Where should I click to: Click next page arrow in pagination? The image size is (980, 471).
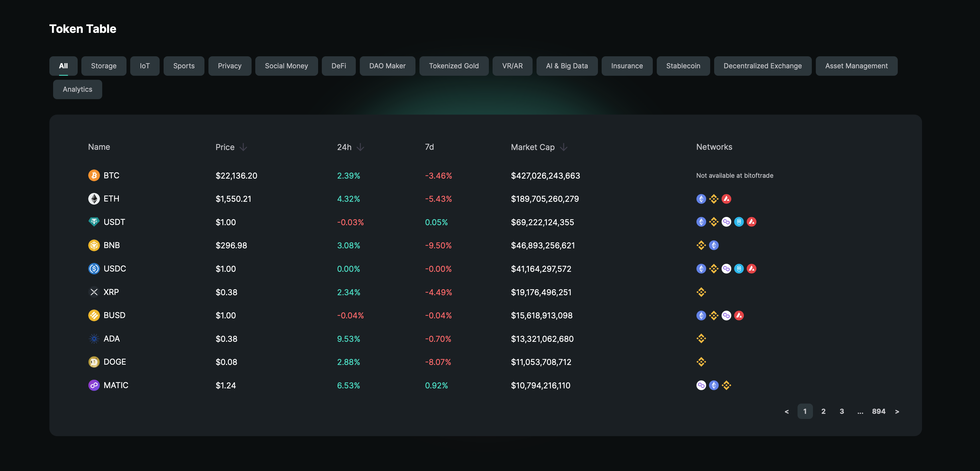(x=897, y=412)
